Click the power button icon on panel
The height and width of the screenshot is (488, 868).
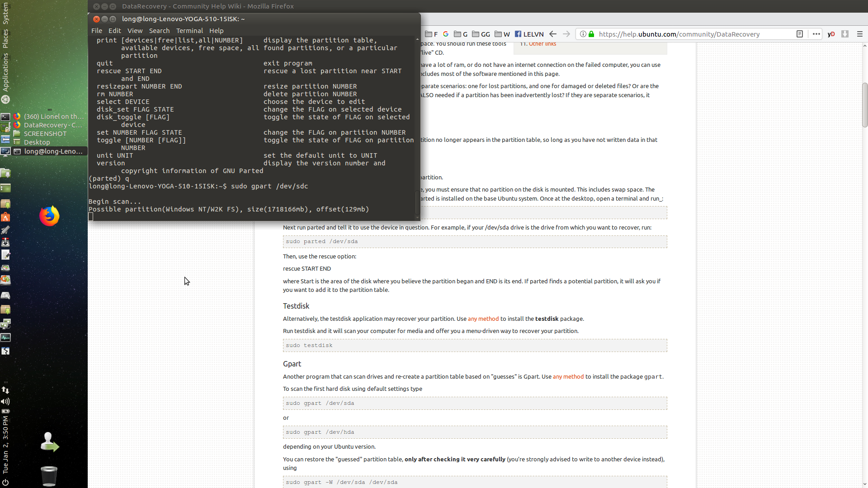pyautogui.click(x=5, y=482)
